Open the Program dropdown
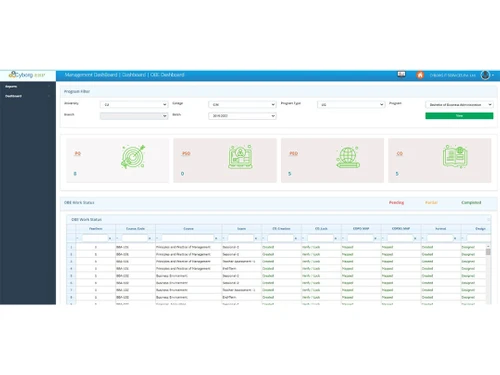Viewport: 500px width, 375px height. click(x=459, y=105)
